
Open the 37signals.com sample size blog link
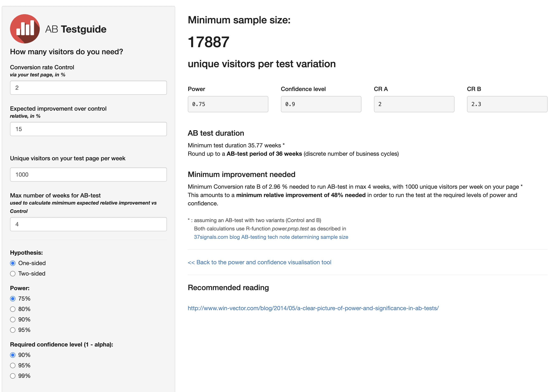pos(271,237)
